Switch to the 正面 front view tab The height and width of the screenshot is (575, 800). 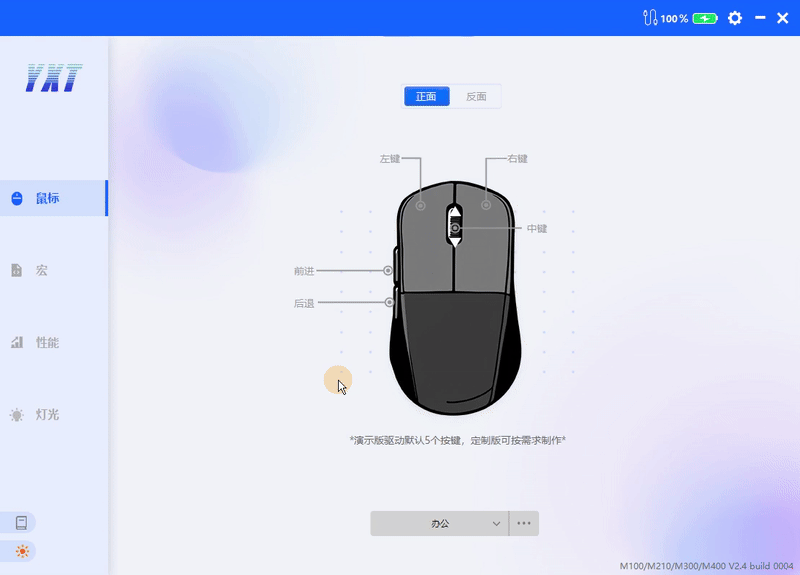click(427, 96)
